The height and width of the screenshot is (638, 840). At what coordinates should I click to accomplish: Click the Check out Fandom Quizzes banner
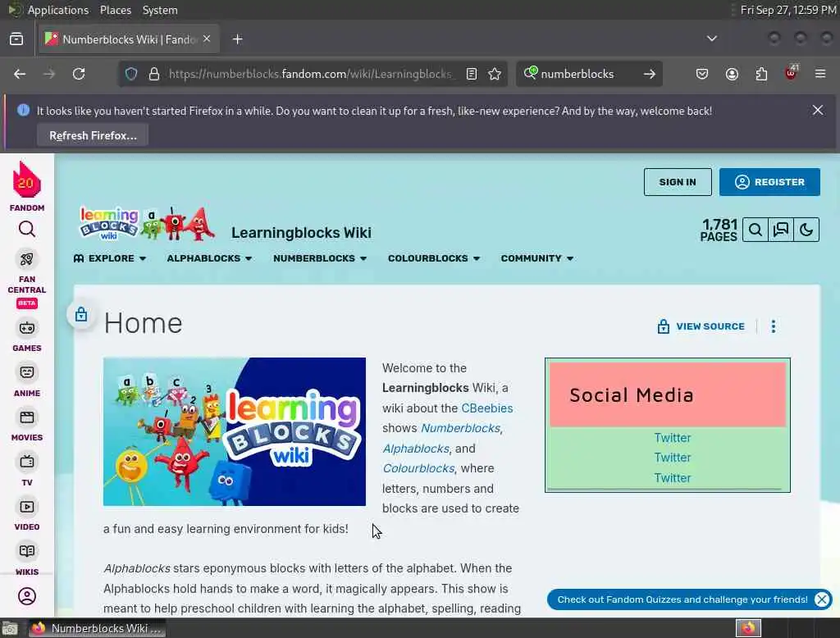click(x=682, y=599)
